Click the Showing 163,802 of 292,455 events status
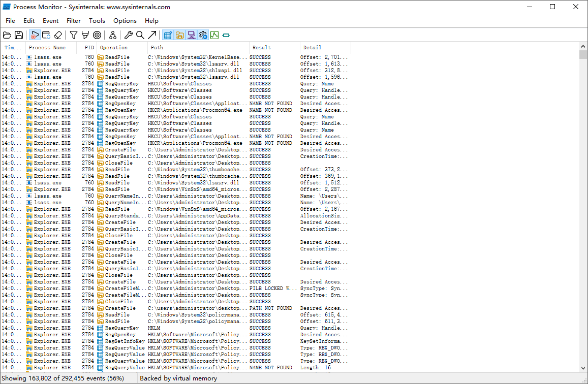The width and height of the screenshot is (588, 384). (63, 378)
